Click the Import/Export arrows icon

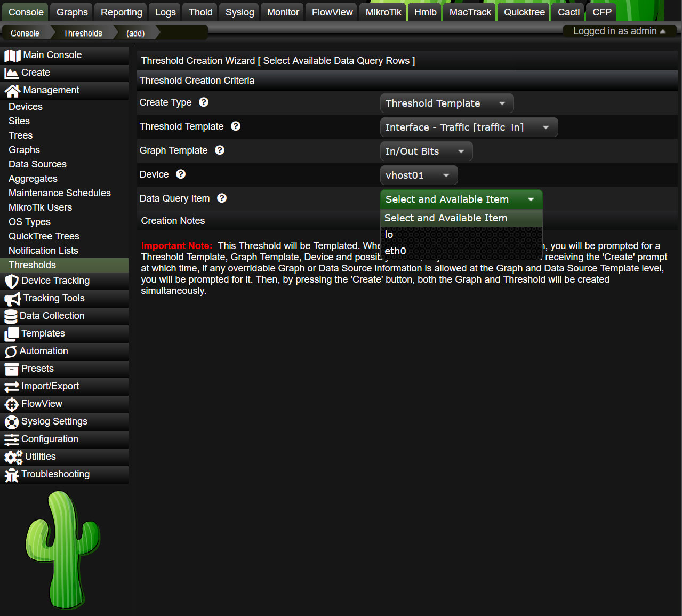tap(12, 387)
